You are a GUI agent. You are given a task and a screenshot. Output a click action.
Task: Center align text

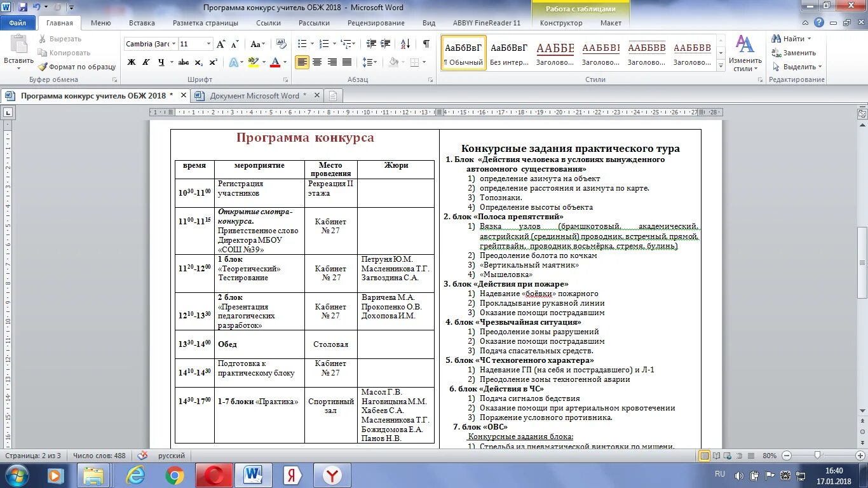(x=316, y=62)
